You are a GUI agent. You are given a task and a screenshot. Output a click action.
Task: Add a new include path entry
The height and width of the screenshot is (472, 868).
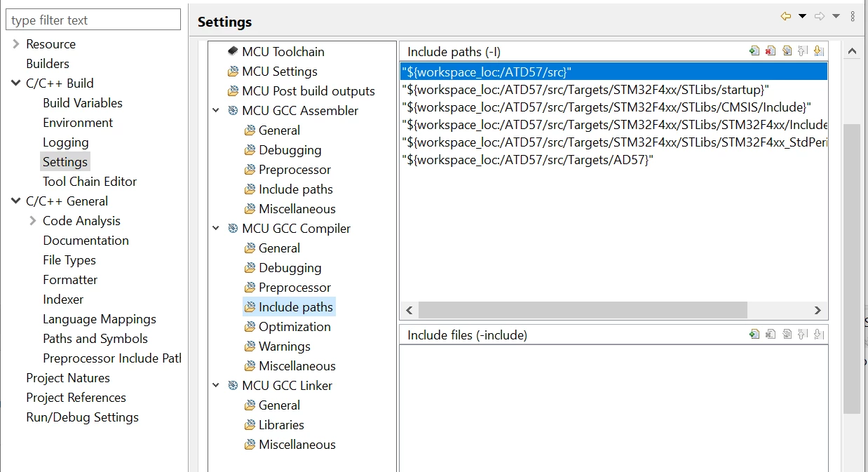[x=754, y=50]
